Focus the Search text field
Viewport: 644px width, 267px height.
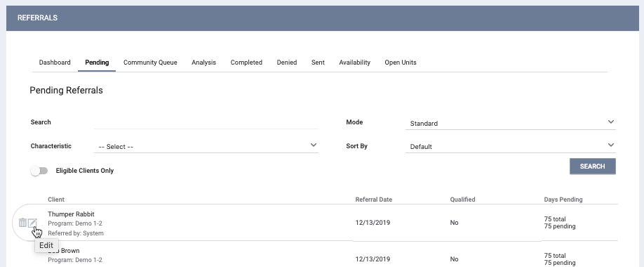(206, 122)
